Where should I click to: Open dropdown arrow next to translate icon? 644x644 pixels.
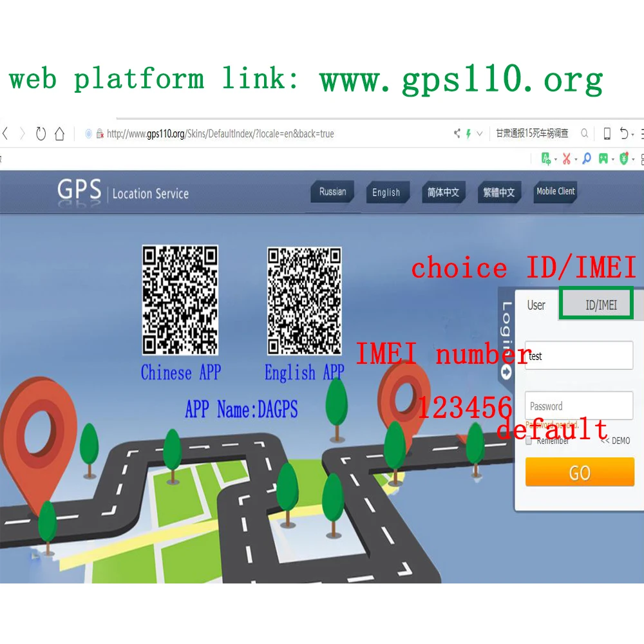click(x=556, y=160)
